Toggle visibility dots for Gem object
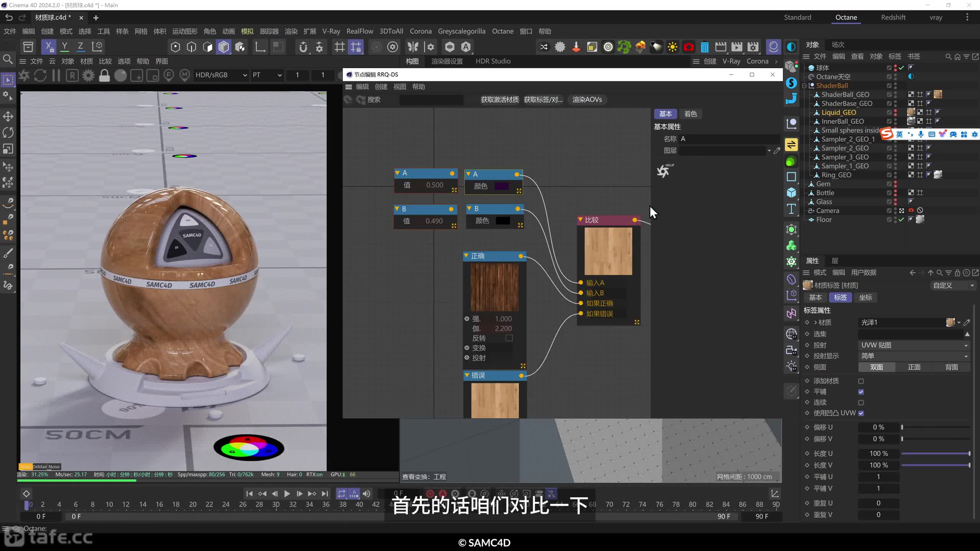This screenshot has height=551, width=980. tap(895, 184)
